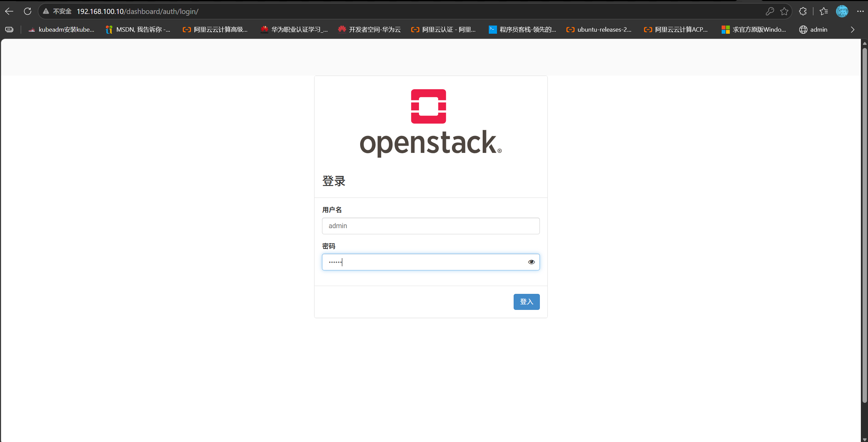The width and height of the screenshot is (868, 442).
Task: Toggle the tab actions icon on bookmarks bar
Action: coord(10,30)
